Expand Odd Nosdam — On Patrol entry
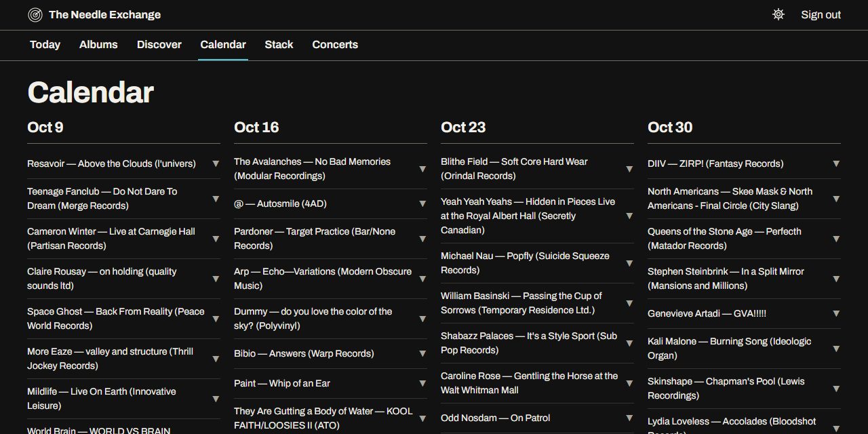Image resolution: width=868 pixels, height=434 pixels. click(x=537, y=418)
